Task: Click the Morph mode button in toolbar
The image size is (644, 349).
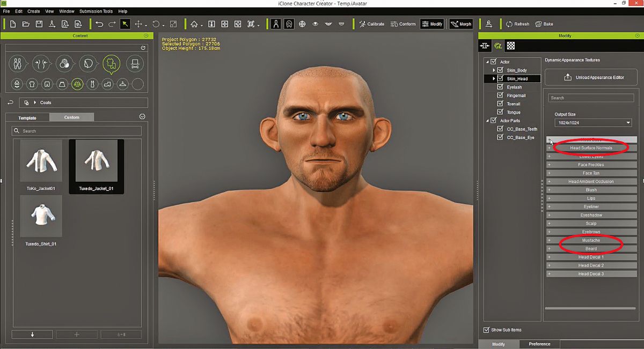Action: 460,24
